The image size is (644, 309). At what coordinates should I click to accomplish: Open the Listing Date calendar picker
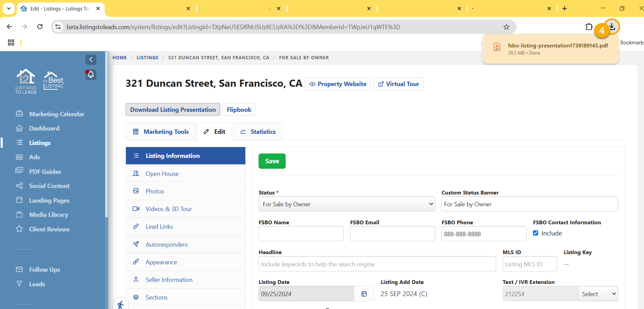click(x=364, y=294)
